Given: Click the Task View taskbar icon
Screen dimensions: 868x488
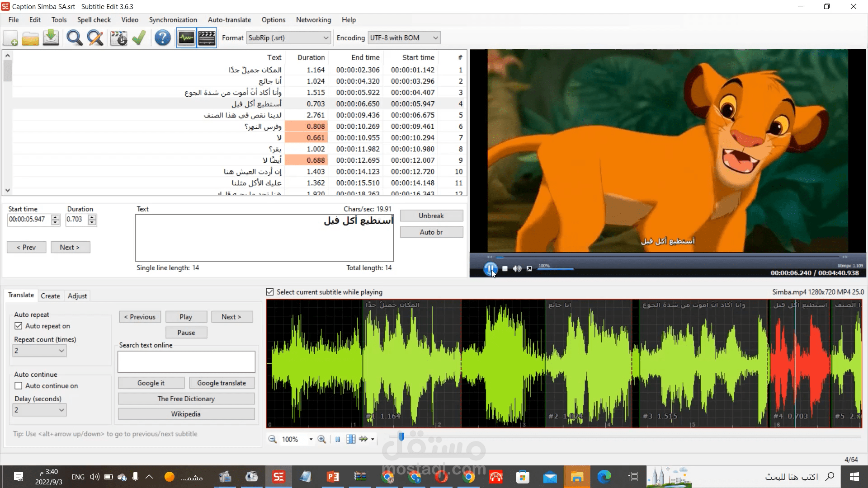Looking at the screenshot, I should tap(633, 477).
